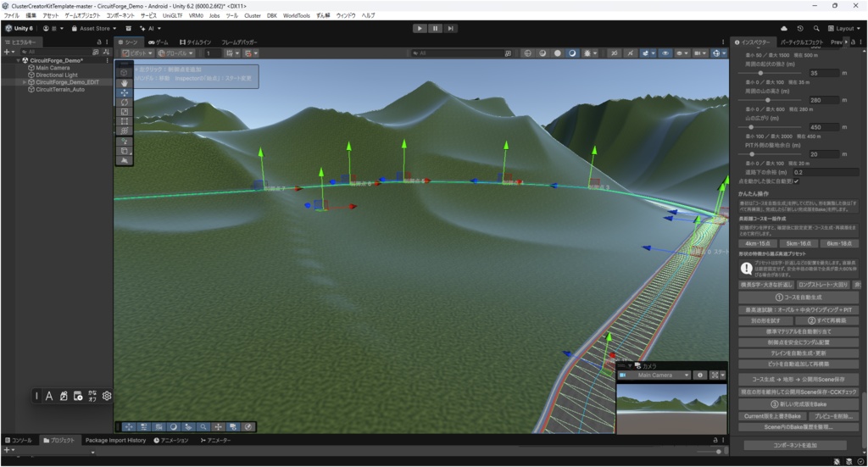Open the UniGLTF menu

pyautogui.click(x=173, y=15)
